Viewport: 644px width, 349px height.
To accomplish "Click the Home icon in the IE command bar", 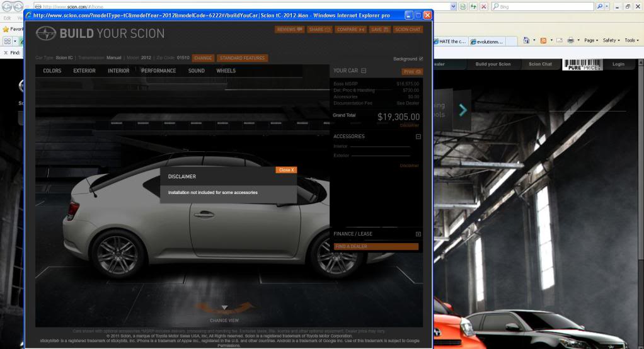I will pos(526,40).
